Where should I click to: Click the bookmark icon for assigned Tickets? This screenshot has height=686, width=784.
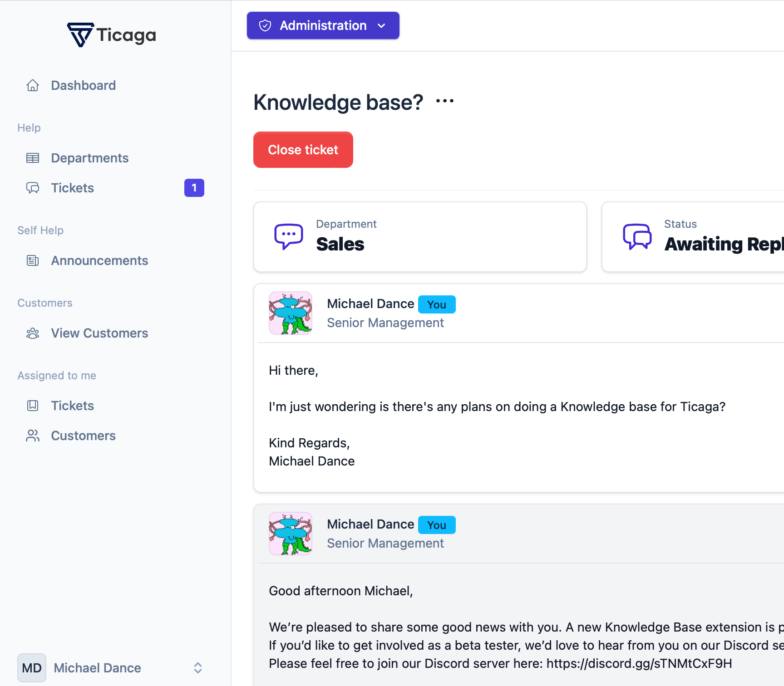click(x=33, y=406)
